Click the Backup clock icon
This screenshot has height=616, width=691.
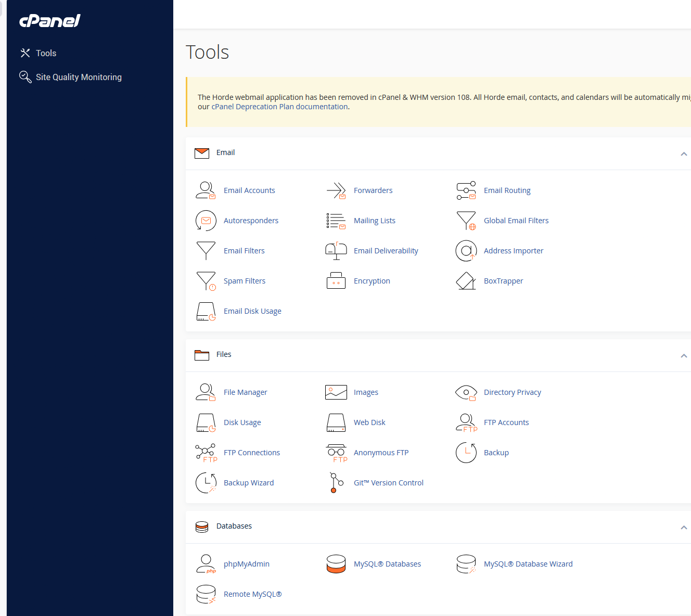tap(466, 453)
